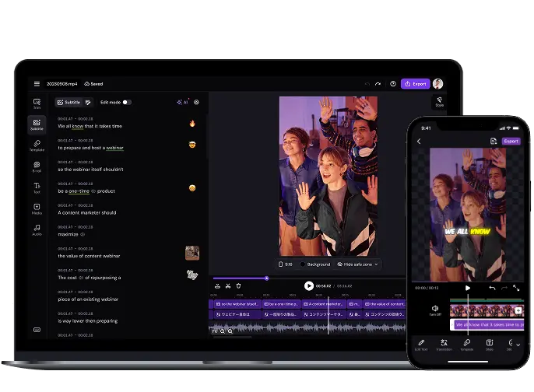
Task: Play the video in laptop editor
Action: click(x=309, y=286)
